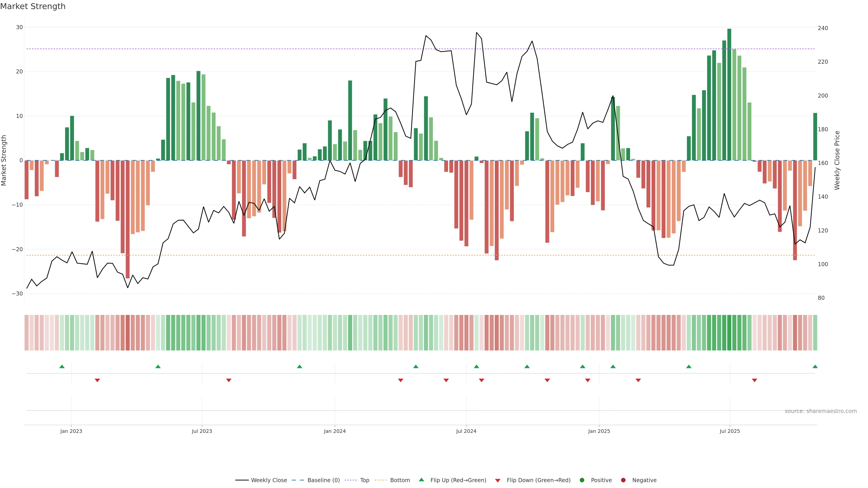Image resolution: width=868 pixels, height=488 pixels.
Task: Click the Positive green circle legend icon
Action: click(582, 480)
